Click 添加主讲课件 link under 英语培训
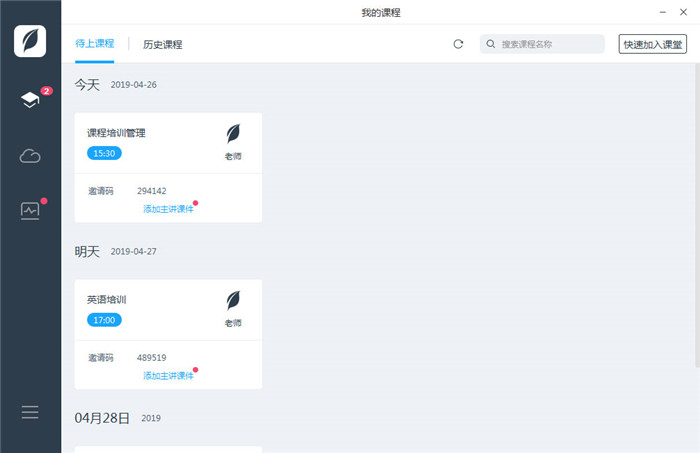700x453 pixels. [168, 376]
